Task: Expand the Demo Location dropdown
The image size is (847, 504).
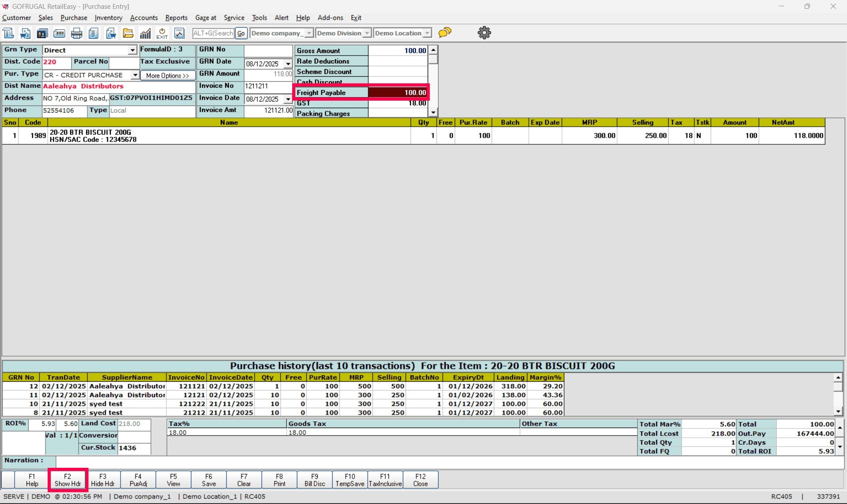Action: pyautogui.click(x=427, y=33)
